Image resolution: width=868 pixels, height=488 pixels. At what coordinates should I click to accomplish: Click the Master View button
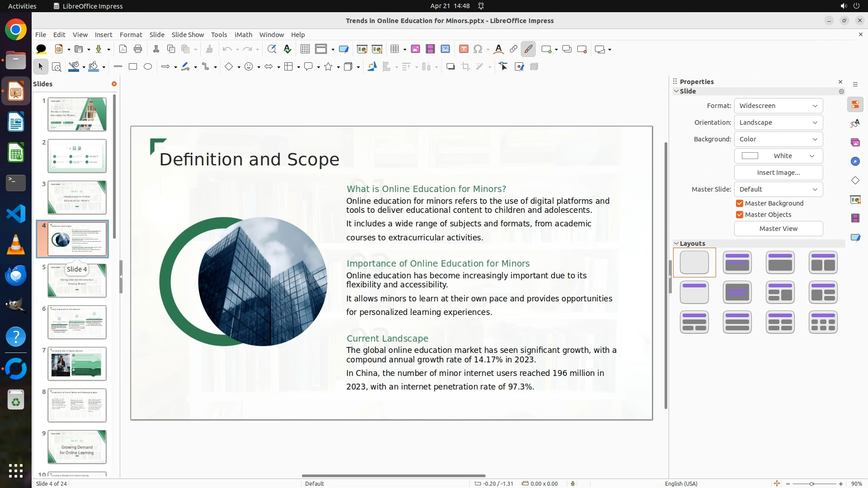[778, 229]
